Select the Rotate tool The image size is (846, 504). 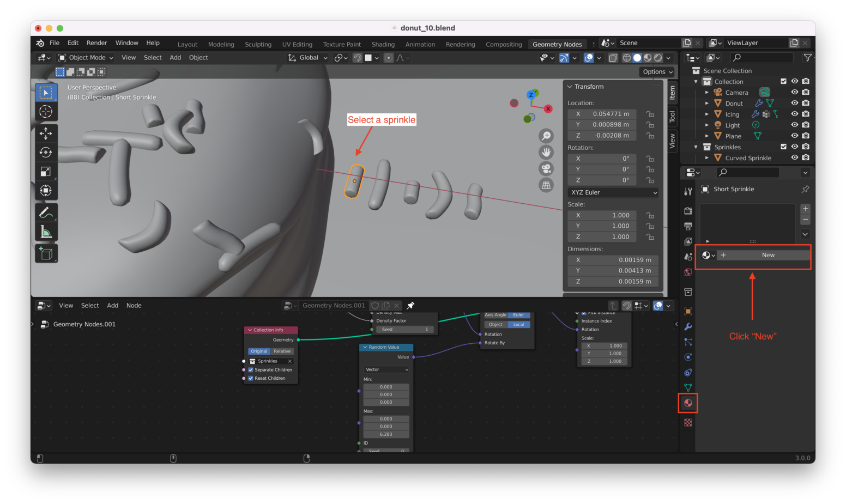[46, 153]
